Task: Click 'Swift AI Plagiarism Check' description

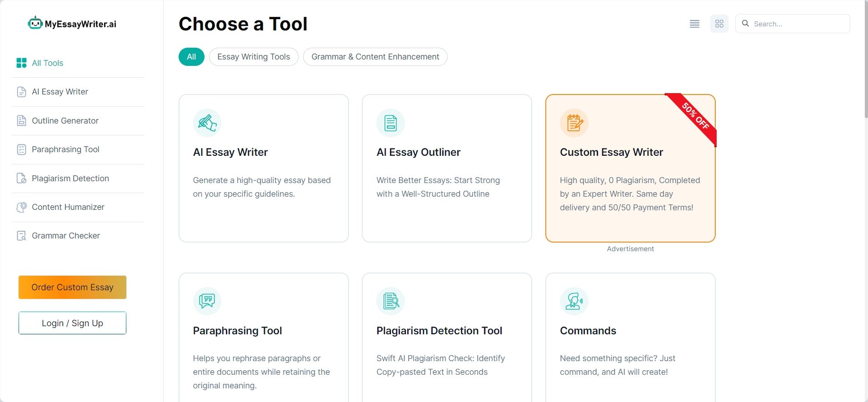Action: click(440, 365)
